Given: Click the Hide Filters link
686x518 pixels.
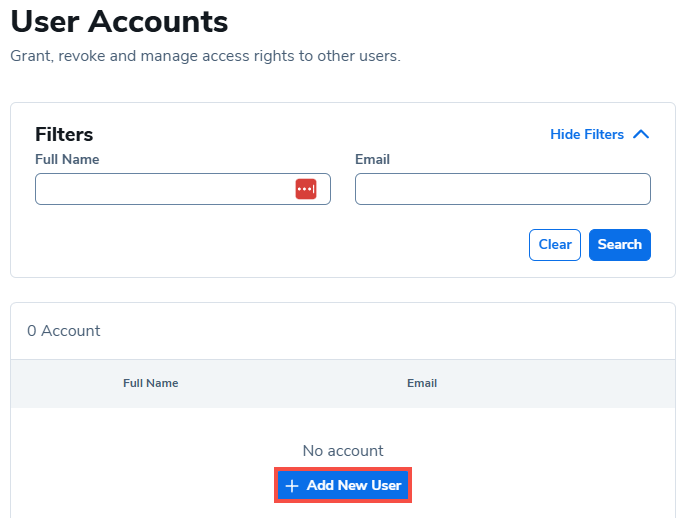Looking at the screenshot, I should 587,135.
